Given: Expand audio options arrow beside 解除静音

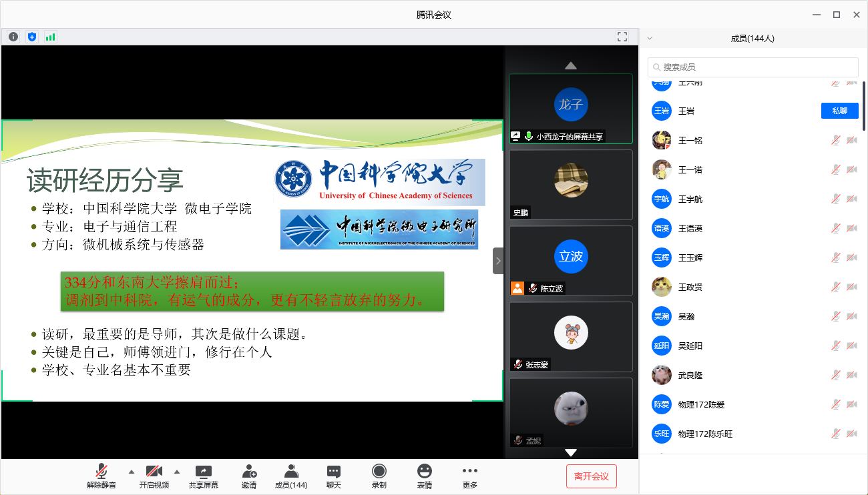Looking at the screenshot, I should pyautogui.click(x=131, y=470).
